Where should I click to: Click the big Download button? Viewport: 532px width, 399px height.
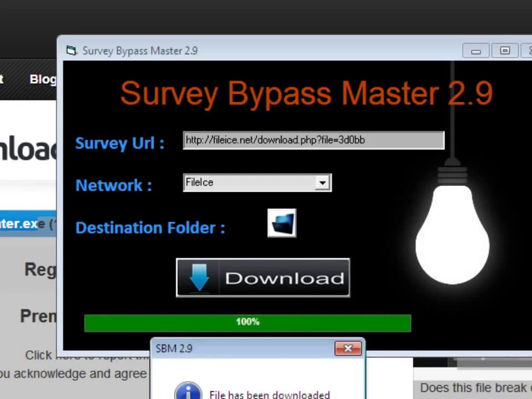click(263, 278)
